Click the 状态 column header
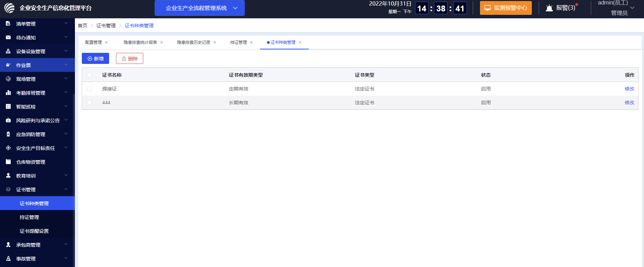 tap(486, 75)
